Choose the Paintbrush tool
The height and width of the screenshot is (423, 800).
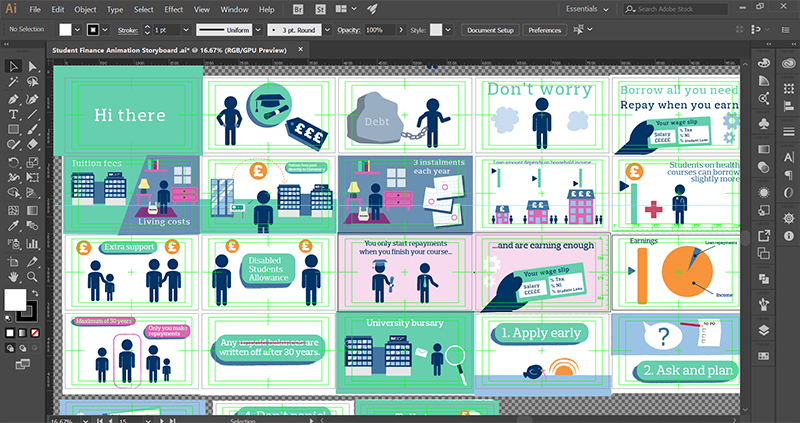coord(32,130)
